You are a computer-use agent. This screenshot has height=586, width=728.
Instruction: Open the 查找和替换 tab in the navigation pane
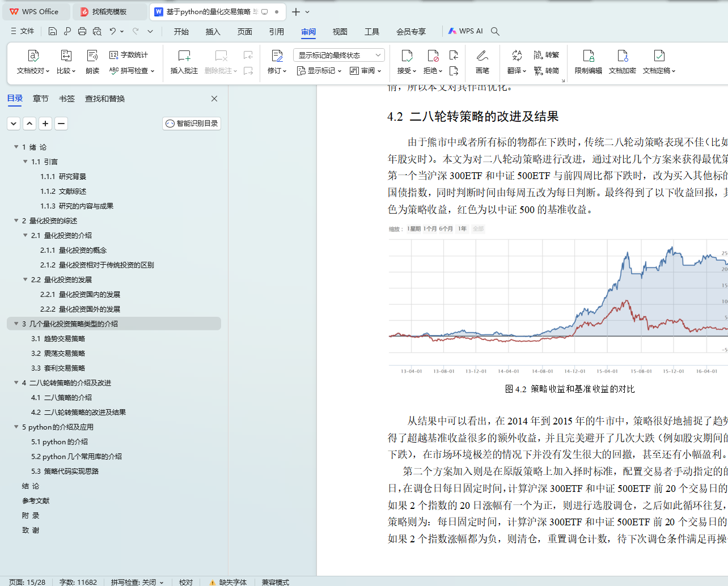(x=105, y=99)
